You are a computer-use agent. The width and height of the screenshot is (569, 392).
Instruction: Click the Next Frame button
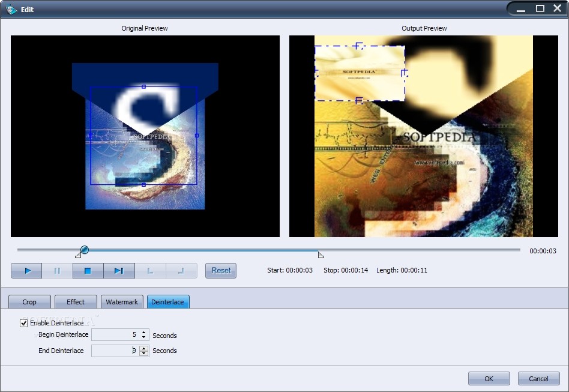pyautogui.click(x=119, y=271)
